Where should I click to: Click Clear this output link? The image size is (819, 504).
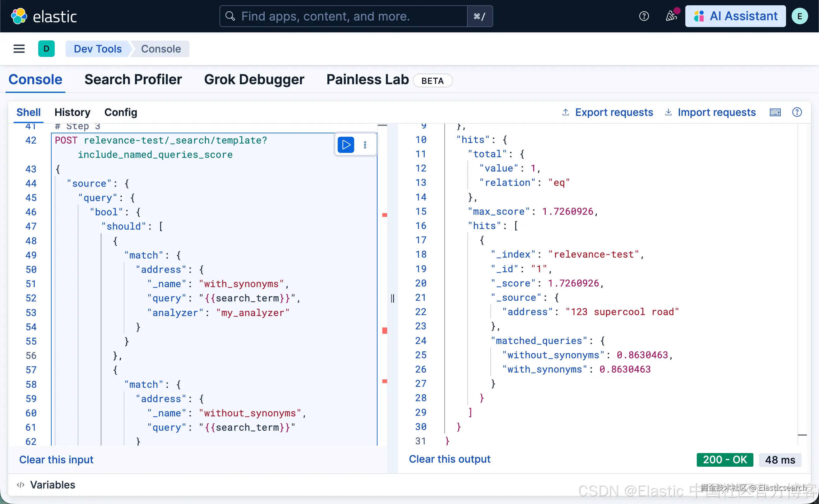pyautogui.click(x=450, y=459)
